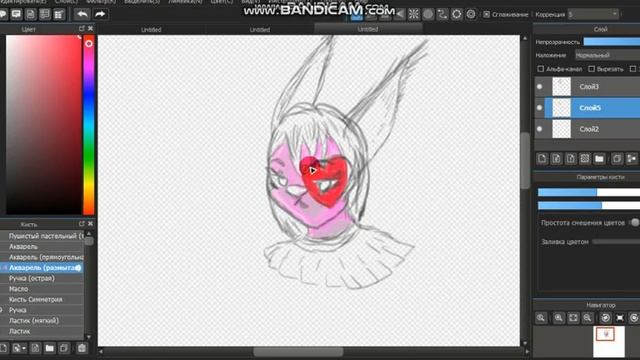The width and height of the screenshot is (640, 360).
Task: Delete brush with trash icon in brush panel
Action: [x=82, y=348]
